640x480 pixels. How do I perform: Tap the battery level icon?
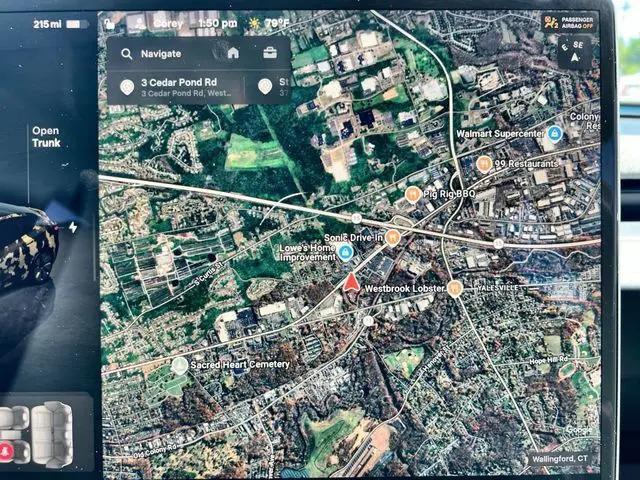pyautogui.click(x=77, y=24)
